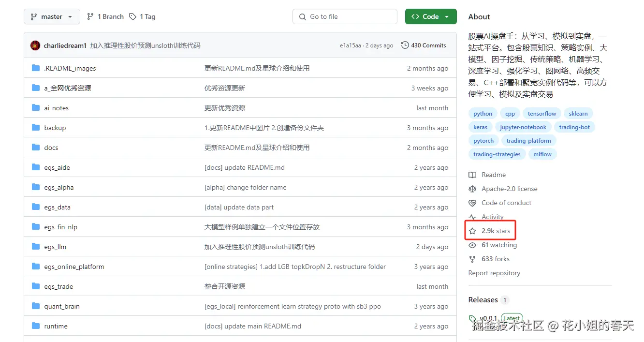Click folder icon for docs
Screen dimensions: 644x342
click(36, 148)
